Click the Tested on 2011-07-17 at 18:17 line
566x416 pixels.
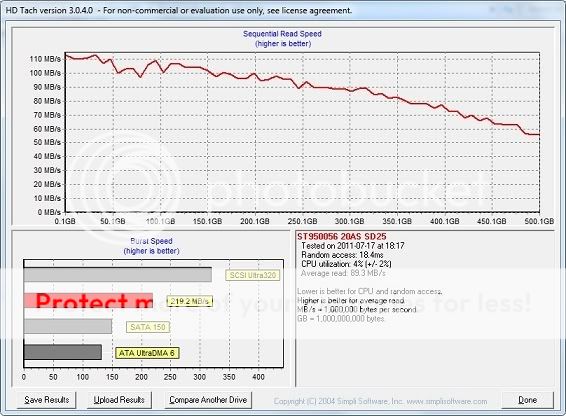click(353, 246)
